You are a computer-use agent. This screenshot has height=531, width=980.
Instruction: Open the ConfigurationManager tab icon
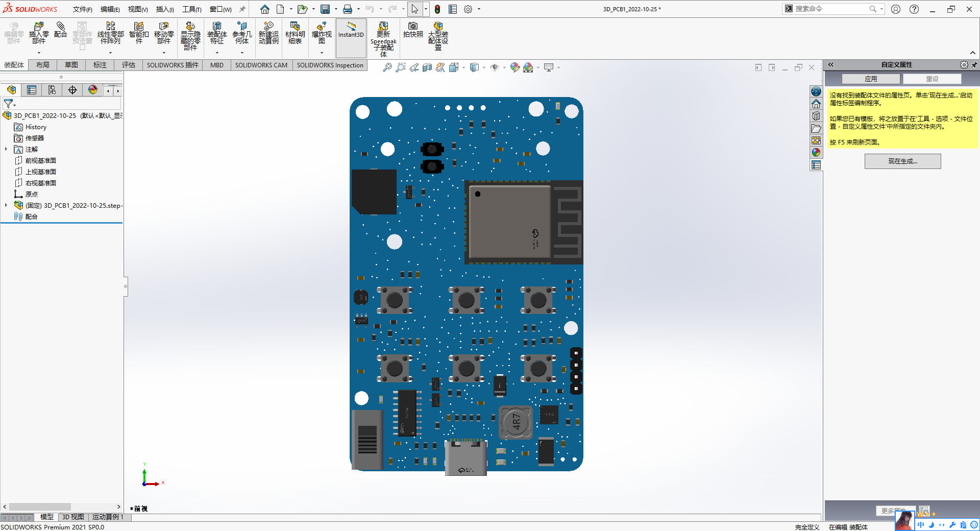coord(52,90)
